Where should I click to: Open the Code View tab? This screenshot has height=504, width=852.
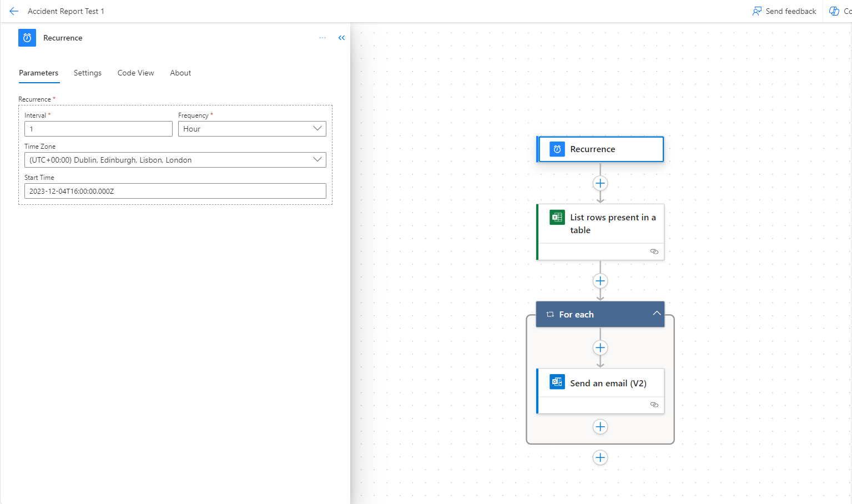click(x=135, y=73)
